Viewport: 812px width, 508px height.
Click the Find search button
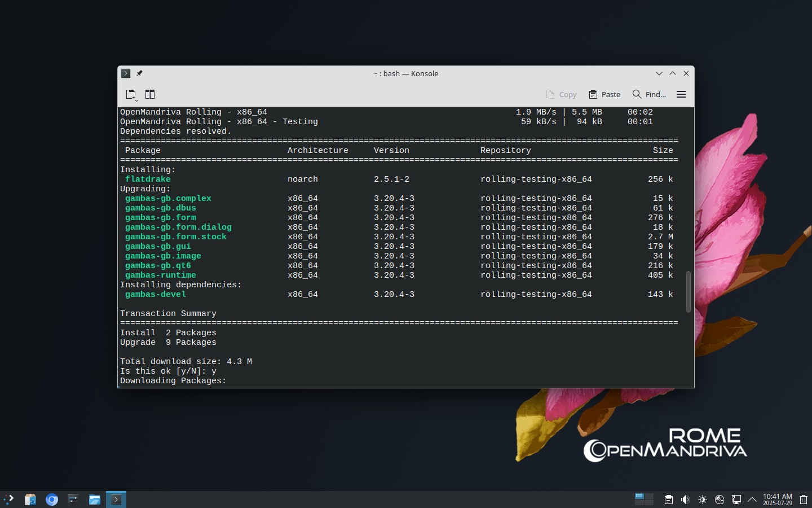point(649,94)
